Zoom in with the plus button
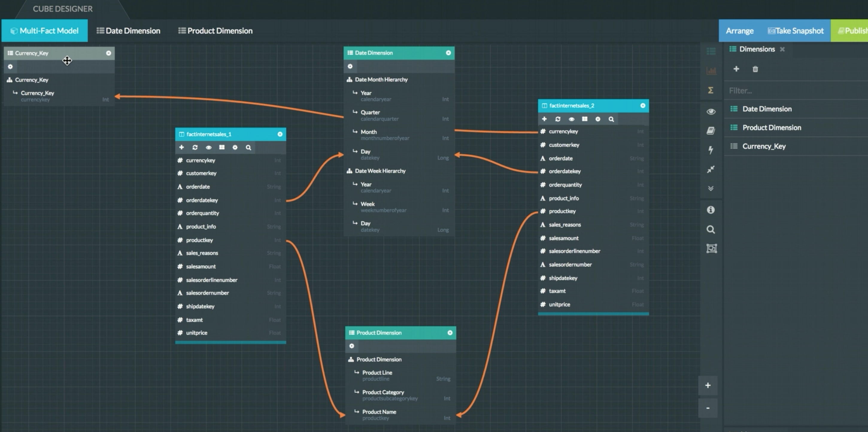Screen dimensions: 868x432 [x=708, y=386]
